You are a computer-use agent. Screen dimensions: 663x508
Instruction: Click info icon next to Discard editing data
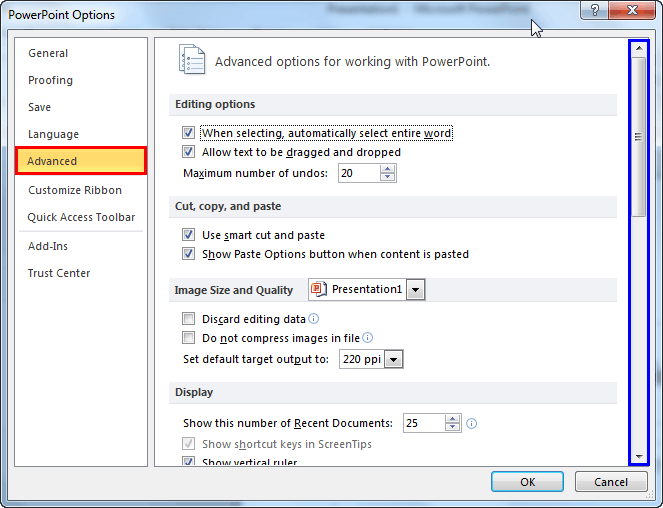313,319
